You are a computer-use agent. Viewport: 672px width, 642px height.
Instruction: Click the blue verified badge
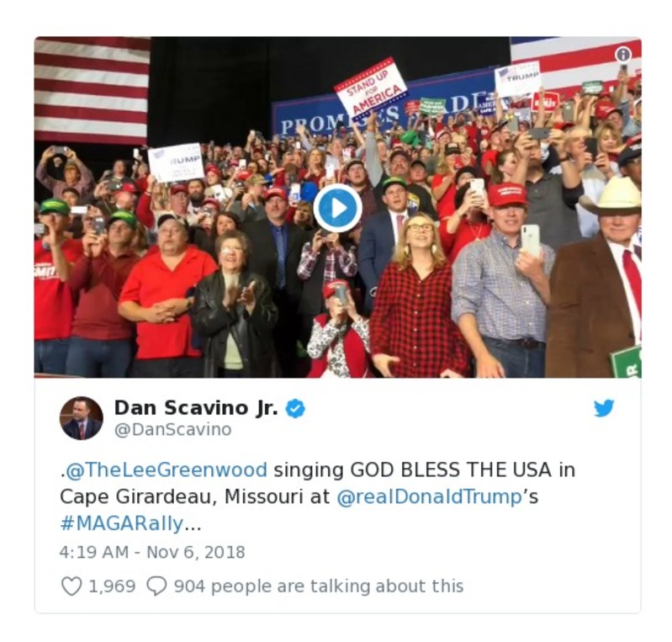pos(295,408)
